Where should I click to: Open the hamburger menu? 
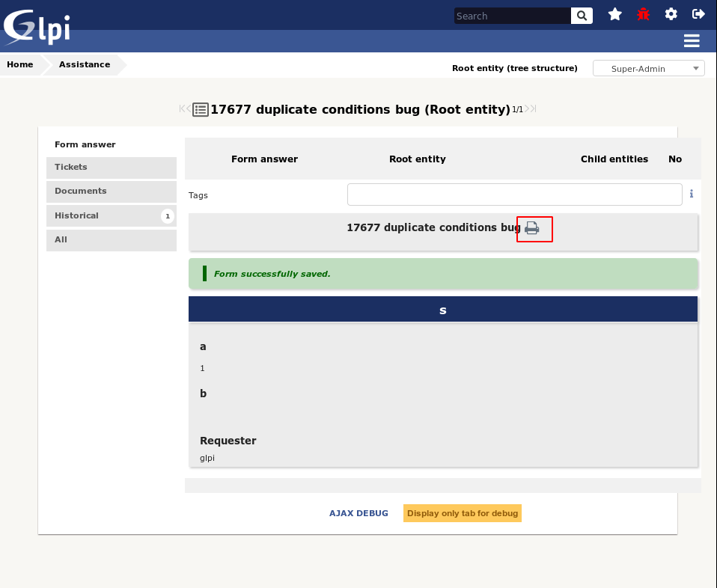click(x=691, y=40)
